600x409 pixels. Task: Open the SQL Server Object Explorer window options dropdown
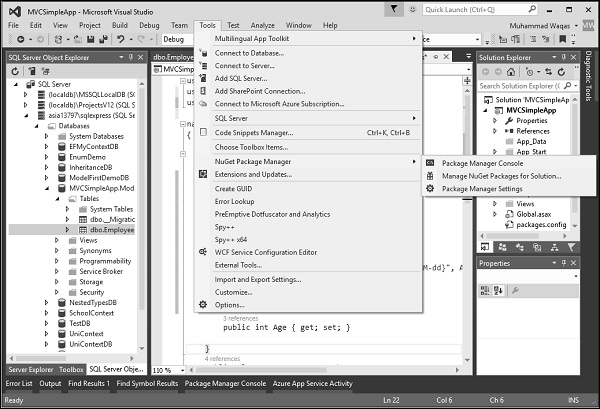pyautogui.click(x=121, y=57)
